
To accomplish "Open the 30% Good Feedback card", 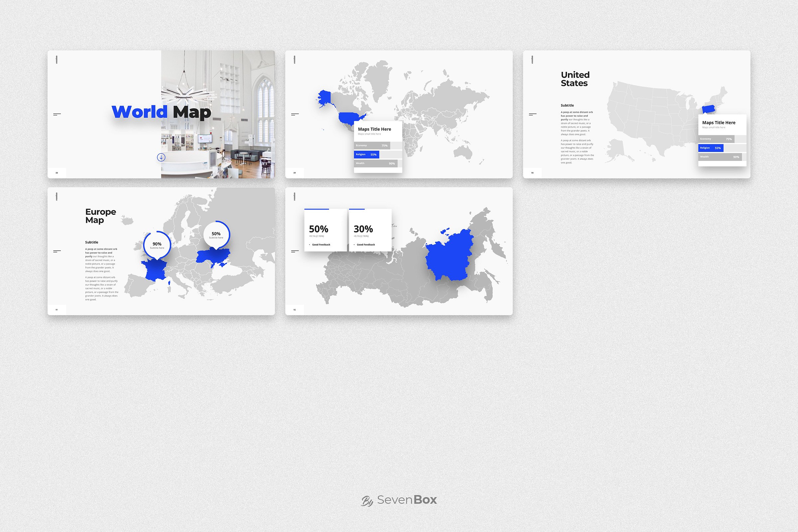I will 370,231.
